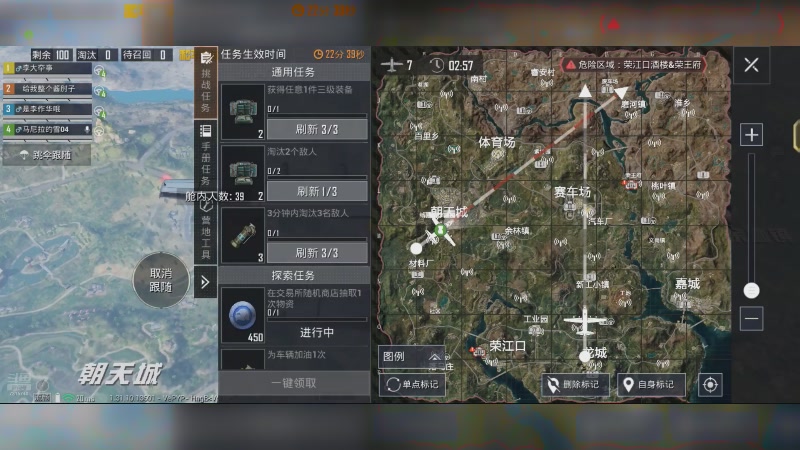
Task: Tap the 取消跟随 cancel follow button
Action: [x=161, y=280]
